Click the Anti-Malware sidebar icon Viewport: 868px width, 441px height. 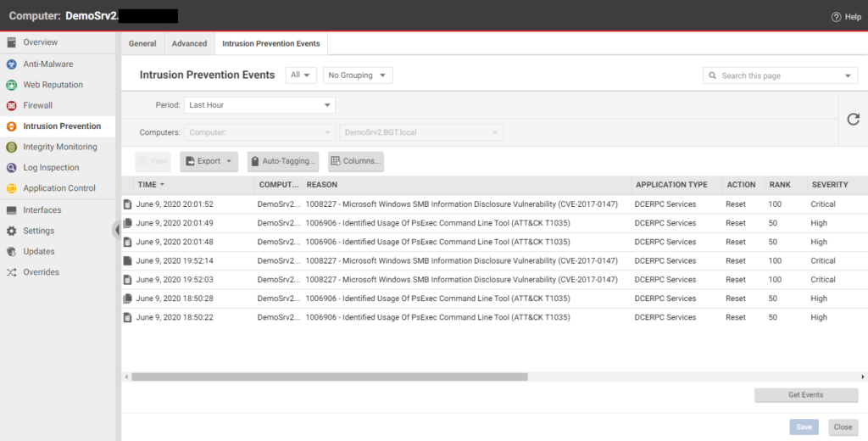pyautogui.click(x=12, y=64)
